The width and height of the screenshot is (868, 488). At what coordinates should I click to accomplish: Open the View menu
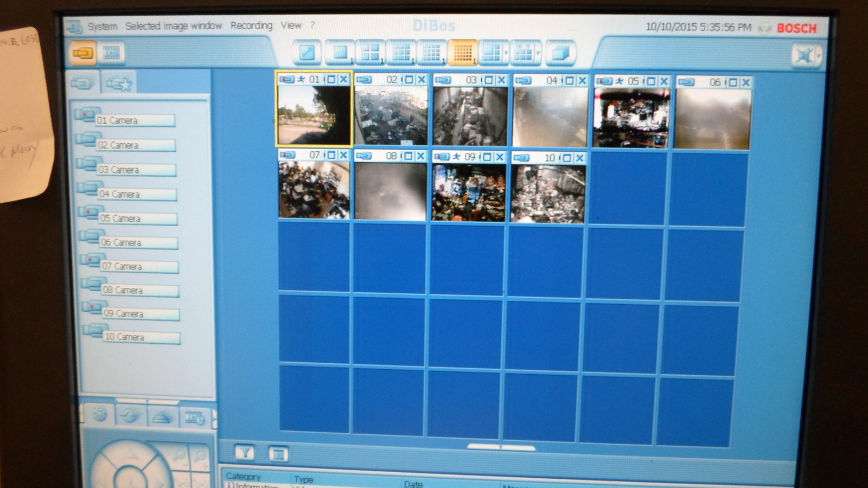291,25
